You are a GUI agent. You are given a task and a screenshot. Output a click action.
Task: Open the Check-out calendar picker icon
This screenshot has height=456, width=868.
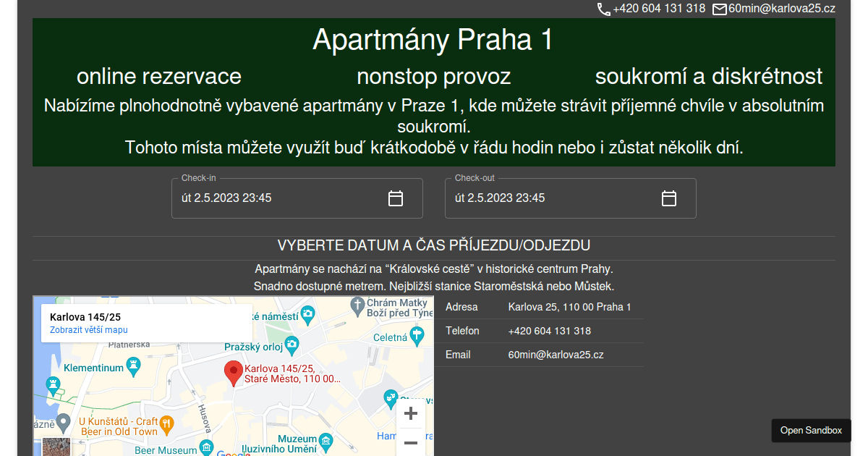669,198
